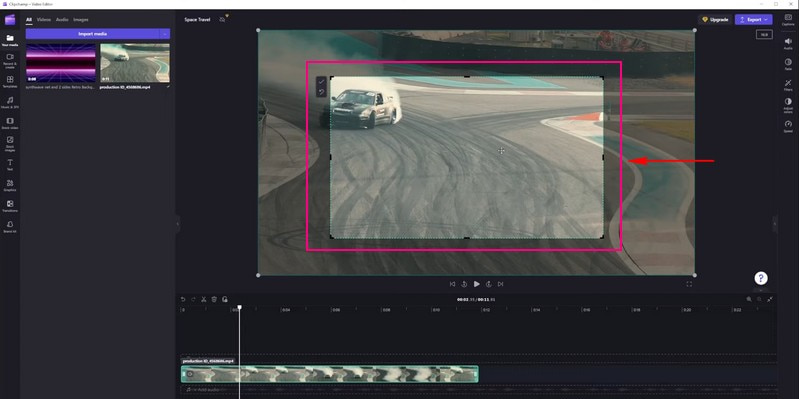Duplicate the selected clip on timeline
The height and width of the screenshot is (399, 799).
pyautogui.click(x=225, y=299)
